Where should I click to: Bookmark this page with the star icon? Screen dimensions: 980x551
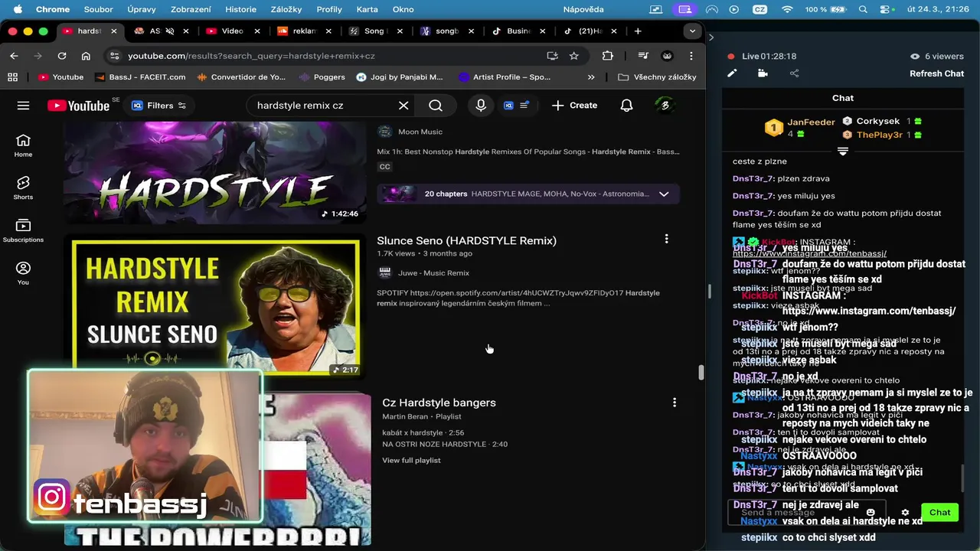[574, 56]
